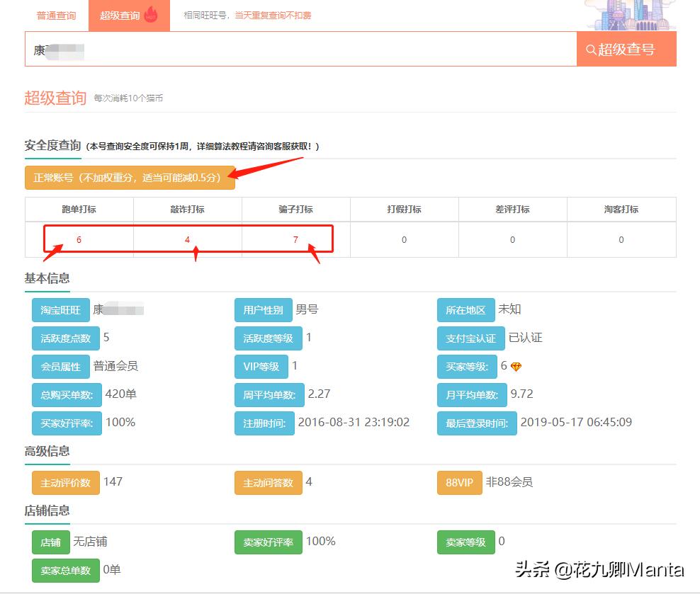The image size is (700, 594).
Task: Click the 淘客打标 column header
Action: pos(621,209)
